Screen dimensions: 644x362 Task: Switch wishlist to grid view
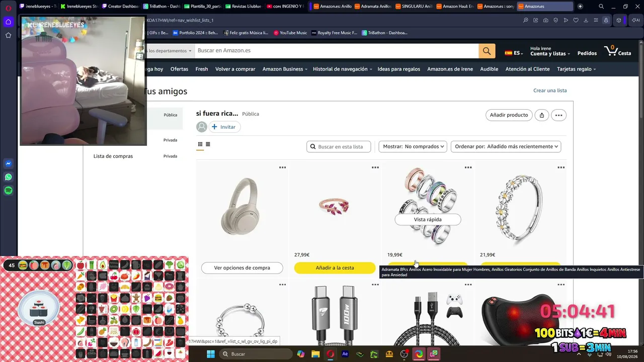(x=200, y=144)
